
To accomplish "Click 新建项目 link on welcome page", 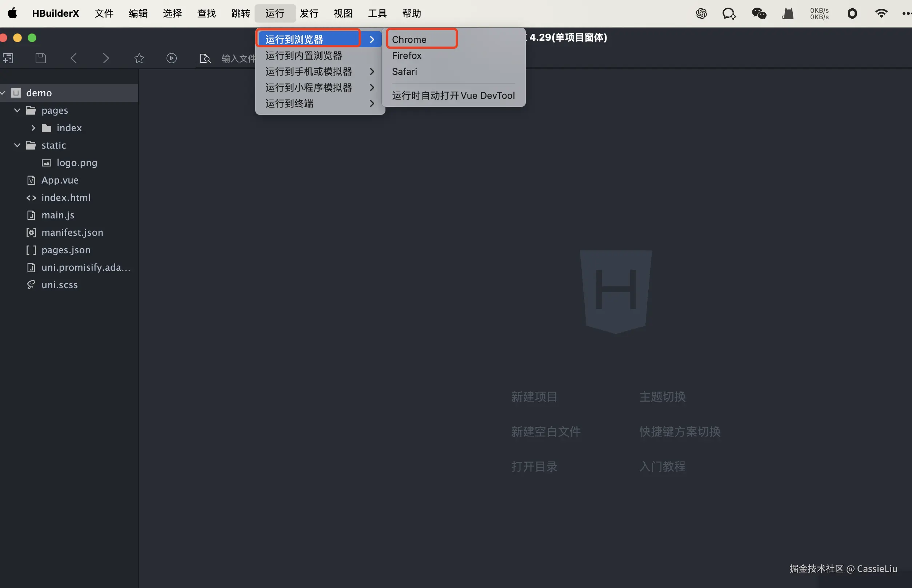I will tap(534, 397).
